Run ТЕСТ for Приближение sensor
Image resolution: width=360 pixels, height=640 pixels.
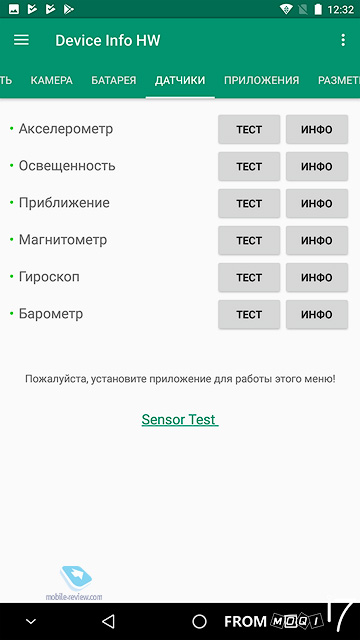coord(249,203)
